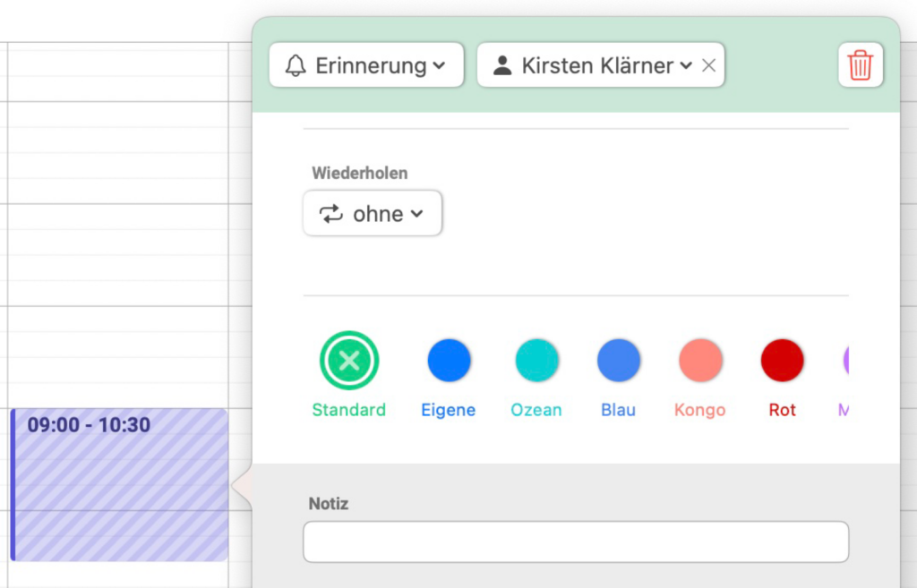Delete the appointment with the trash icon
Viewport: 917px width, 588px height.
coord(861,64)
